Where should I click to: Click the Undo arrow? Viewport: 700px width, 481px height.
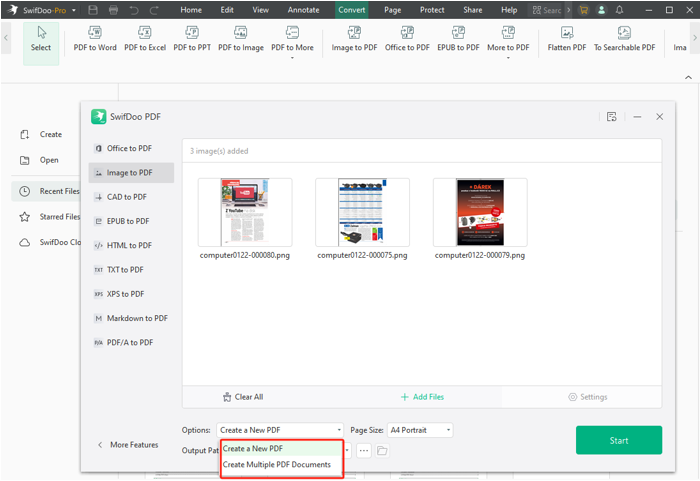coord(134,10)
